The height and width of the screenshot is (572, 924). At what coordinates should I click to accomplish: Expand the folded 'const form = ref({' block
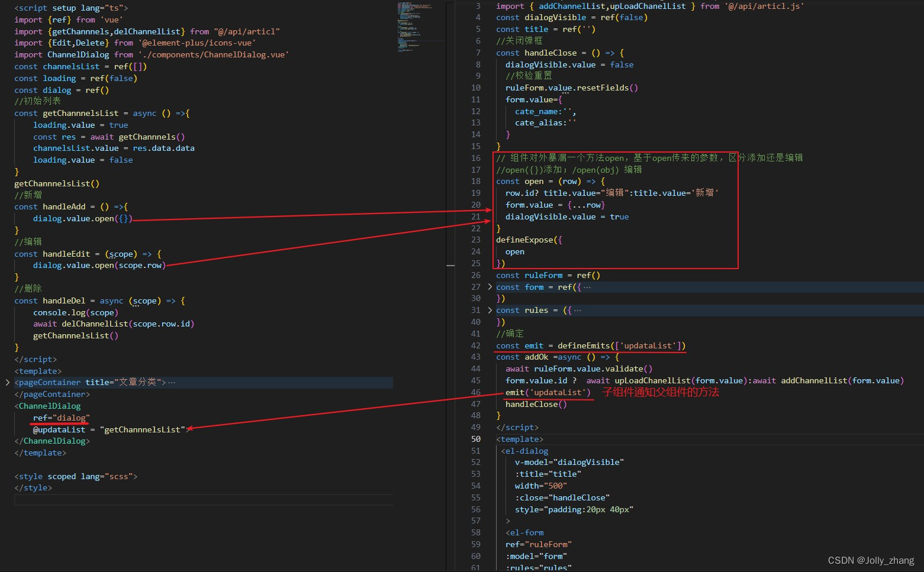(x=490, y=287)
